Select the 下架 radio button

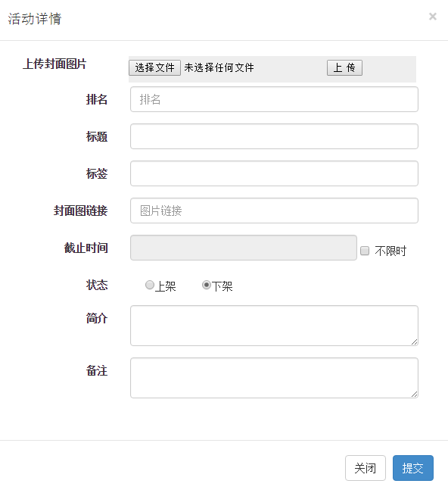coord(207,285)
